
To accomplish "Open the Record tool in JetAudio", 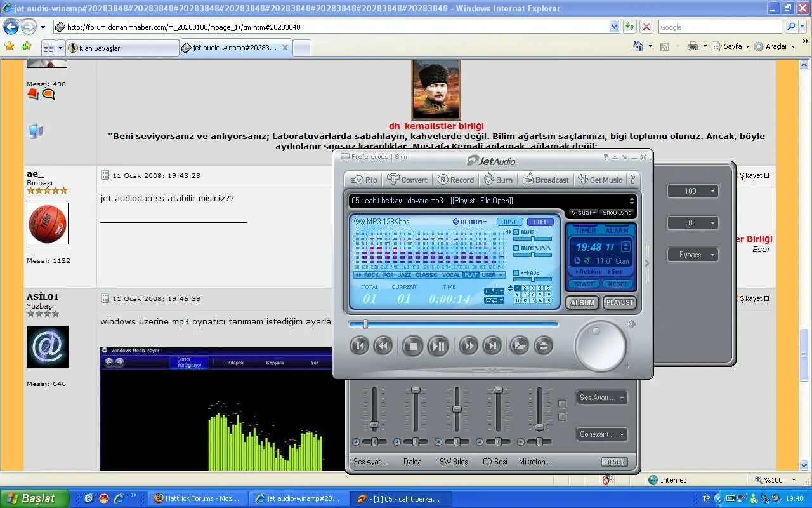I will tap(455, 180).
